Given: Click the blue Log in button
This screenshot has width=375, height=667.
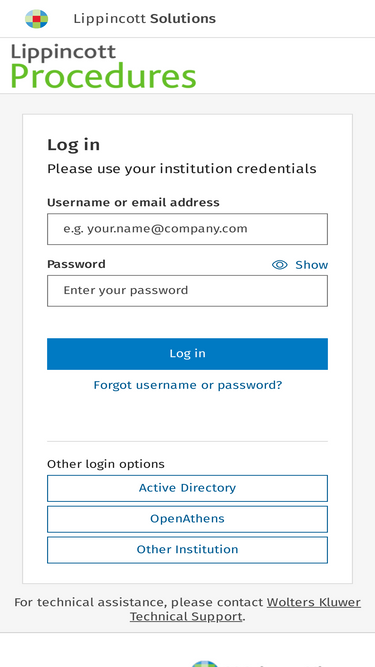Looking at the screenshot, I should tap(188, 353).
